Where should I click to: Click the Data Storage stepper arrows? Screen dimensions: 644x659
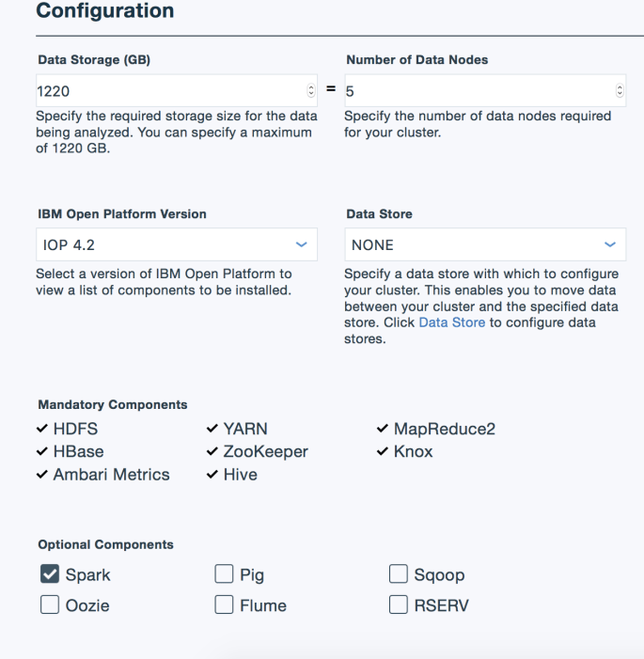pyautogui.click(x=310, y=91)
